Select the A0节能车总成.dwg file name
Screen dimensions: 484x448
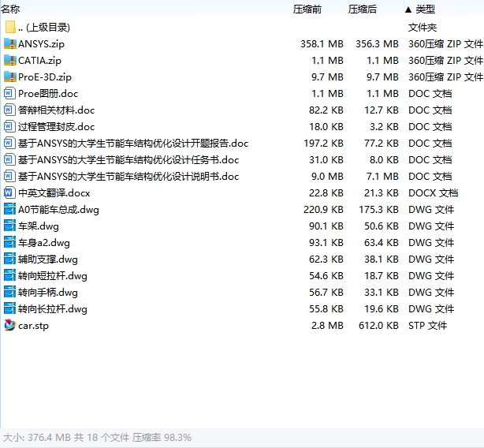click(58, 210)
